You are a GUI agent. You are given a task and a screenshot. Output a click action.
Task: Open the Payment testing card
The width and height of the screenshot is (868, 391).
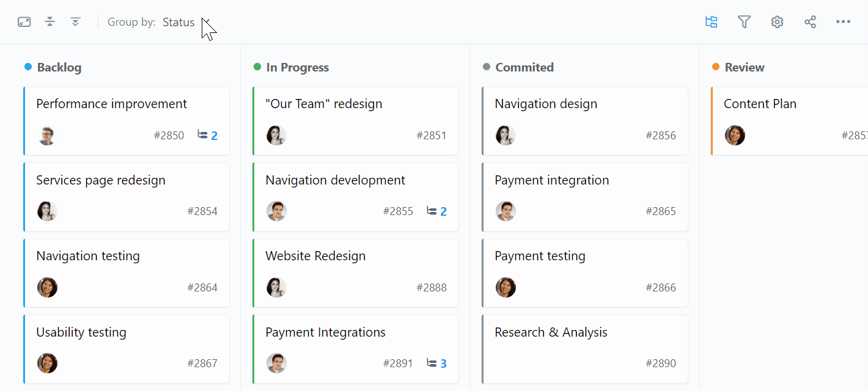pyautogui.click(x=585, y=273)
